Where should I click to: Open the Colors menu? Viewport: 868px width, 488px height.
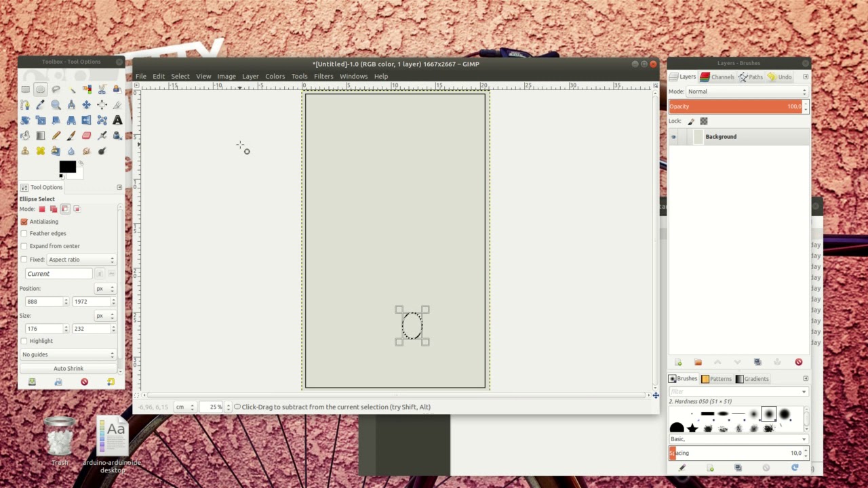(275, 77)
